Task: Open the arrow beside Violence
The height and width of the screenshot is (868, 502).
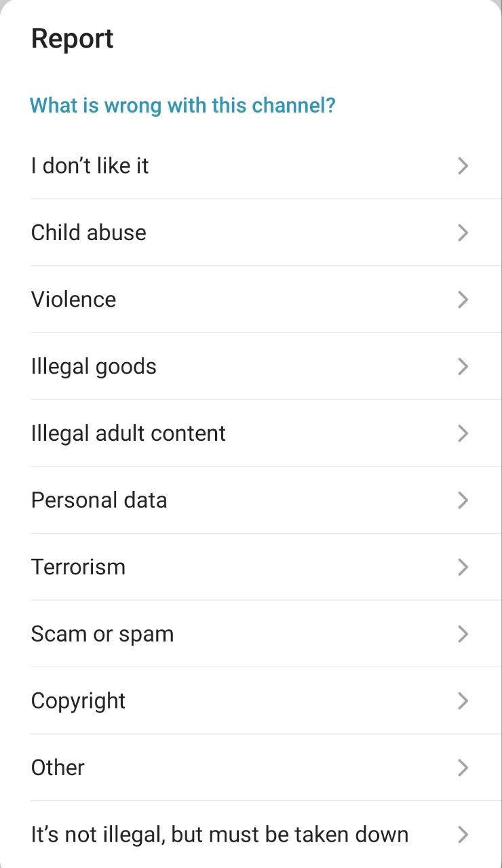Action: pos(463,300)
